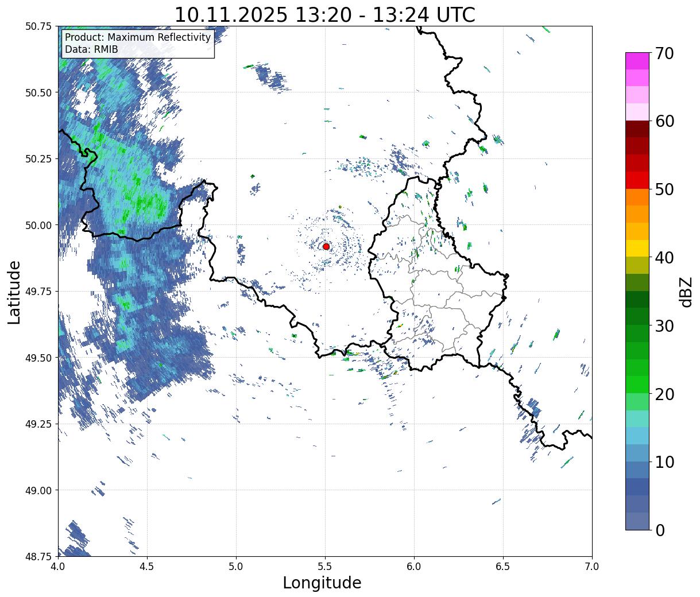700x597 pixels.
Task: Click the 'Data: RMIB' text
Action: click(91, 49)
